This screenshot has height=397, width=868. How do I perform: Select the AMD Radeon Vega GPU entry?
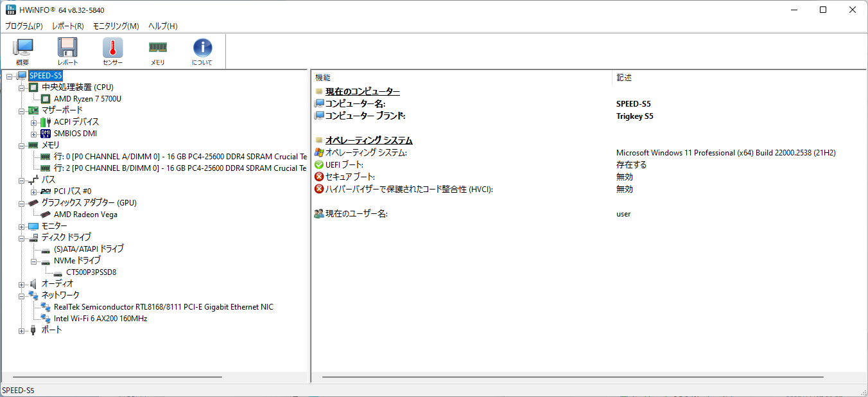pyautogui.click(x=85, y=215)
